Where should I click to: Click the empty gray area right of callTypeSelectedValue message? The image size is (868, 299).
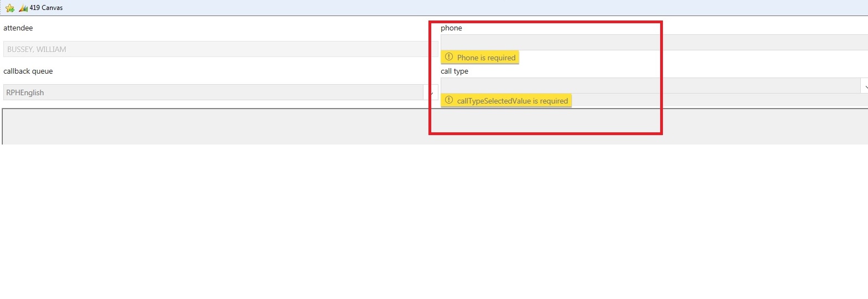[x=721, y=100]
